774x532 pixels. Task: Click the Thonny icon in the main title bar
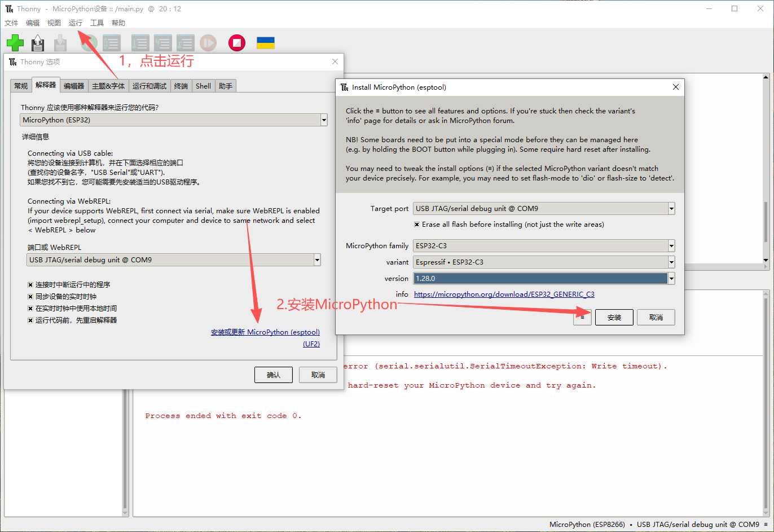[10, 9]
